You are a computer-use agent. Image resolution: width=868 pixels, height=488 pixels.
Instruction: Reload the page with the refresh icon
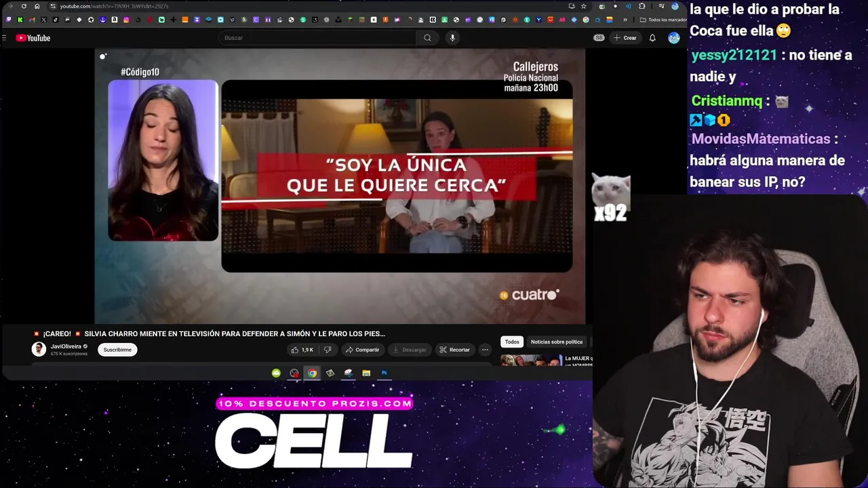[24, 6]
